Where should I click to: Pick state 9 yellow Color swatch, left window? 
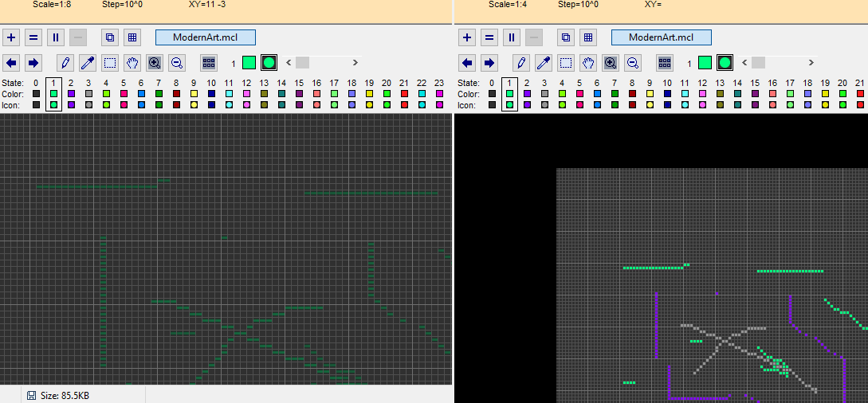194,94
